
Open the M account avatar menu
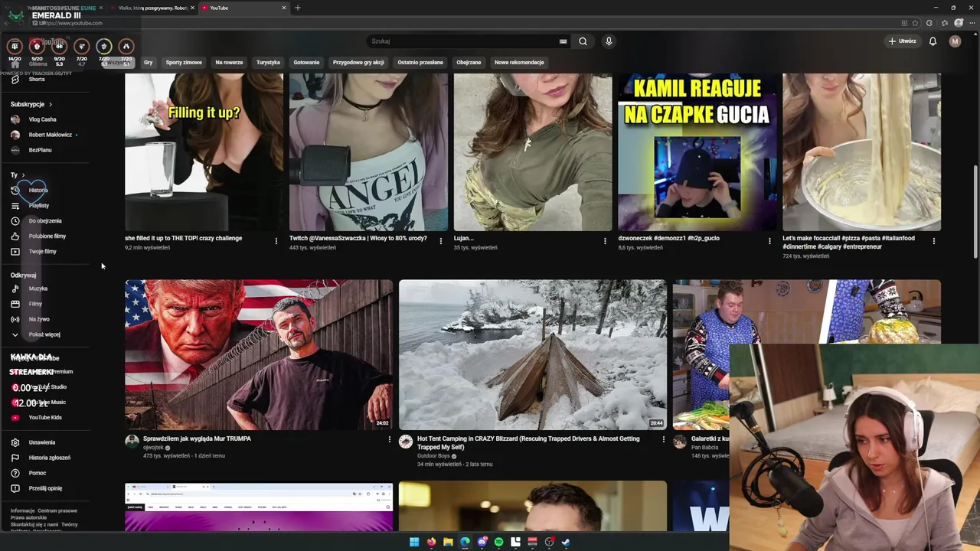coord(955,41)
